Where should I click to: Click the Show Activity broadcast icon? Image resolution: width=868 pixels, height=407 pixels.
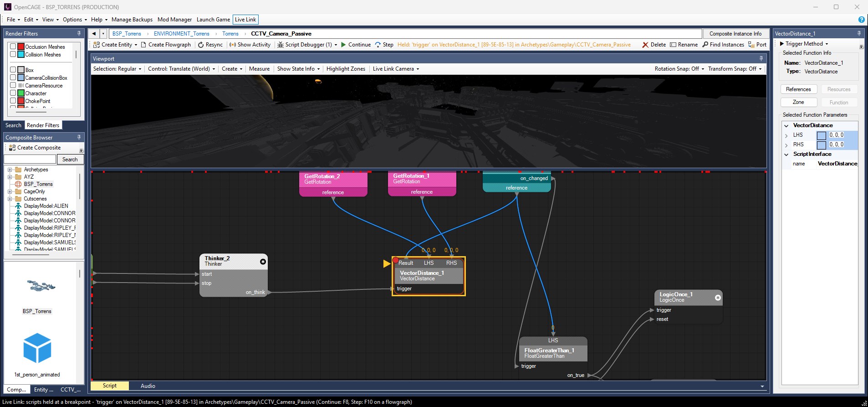point(232,45)
